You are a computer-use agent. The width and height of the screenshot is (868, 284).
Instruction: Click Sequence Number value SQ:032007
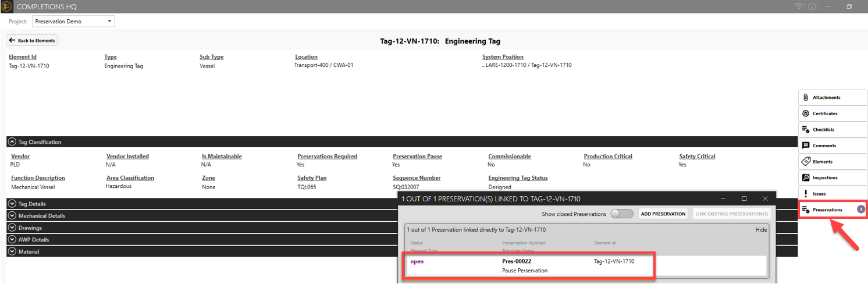405,187
